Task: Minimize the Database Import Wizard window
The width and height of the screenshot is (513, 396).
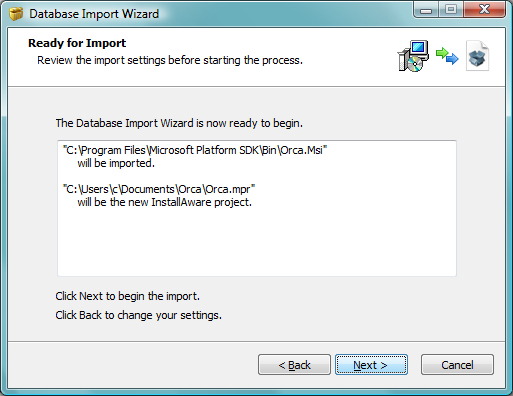Action: pyautogui.click(x=426, y=9)
